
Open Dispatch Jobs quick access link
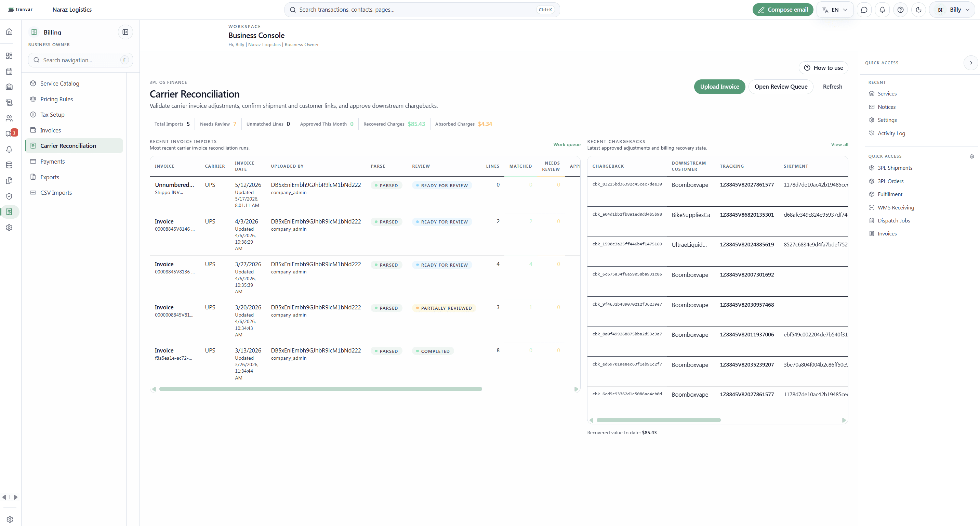[893, 220]
